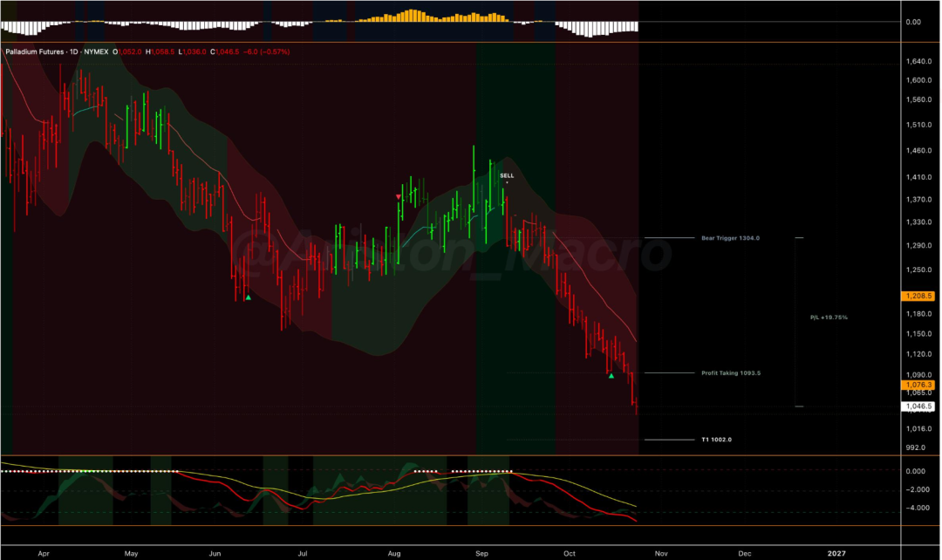Click the orange 1,208.5 price tag
Image resolution: width=942 pixels, height=560 pixels.
click(918, 297)
